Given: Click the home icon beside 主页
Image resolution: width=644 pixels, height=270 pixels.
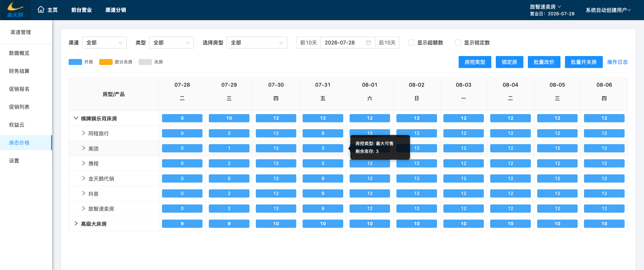Looking at the screenshot, I should click(41, 10).
